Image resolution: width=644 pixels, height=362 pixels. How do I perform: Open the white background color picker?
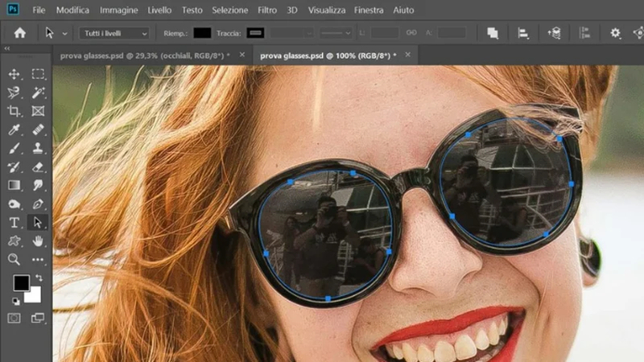pos(35,297)
